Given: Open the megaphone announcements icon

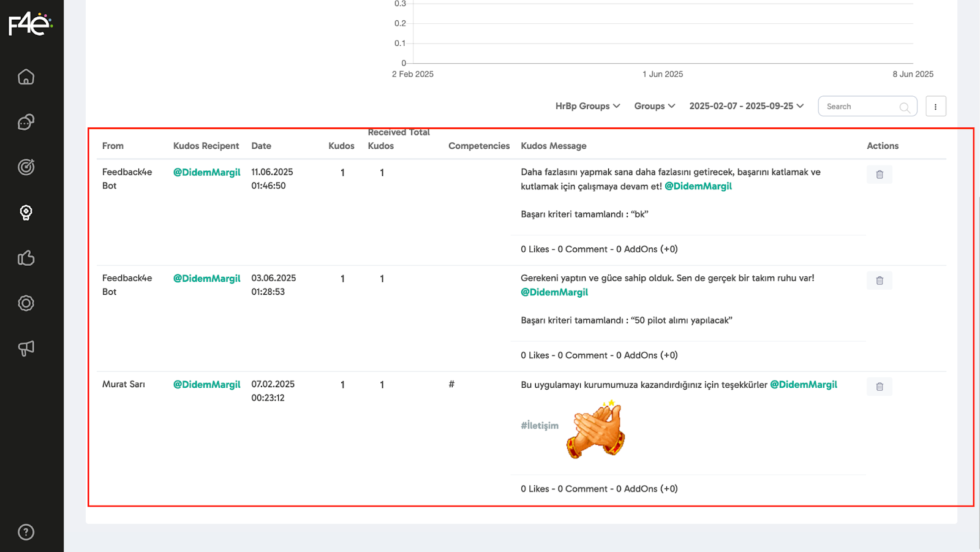Looking at the screenshot, I should pyautogui.click(x=26, y=348).
